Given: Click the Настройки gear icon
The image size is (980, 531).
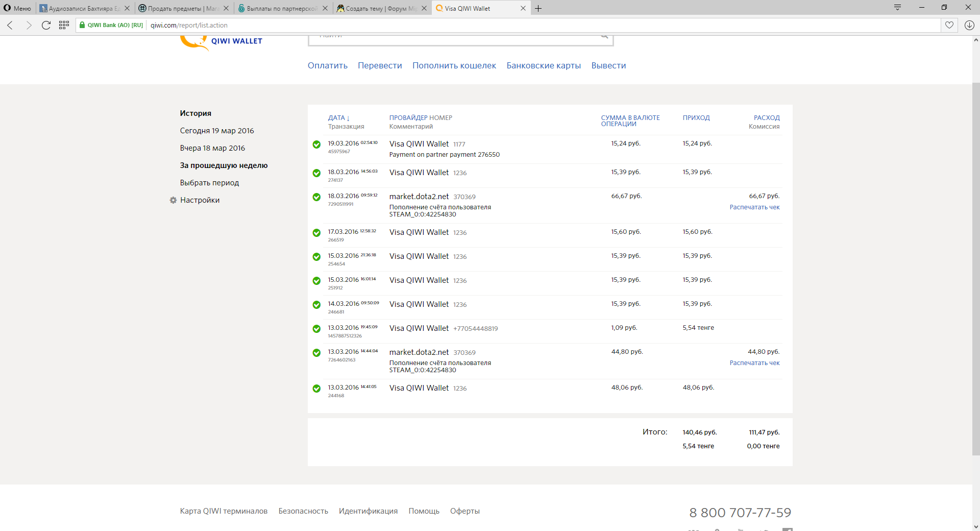Looking at the screenshot, I should (173, 200).
